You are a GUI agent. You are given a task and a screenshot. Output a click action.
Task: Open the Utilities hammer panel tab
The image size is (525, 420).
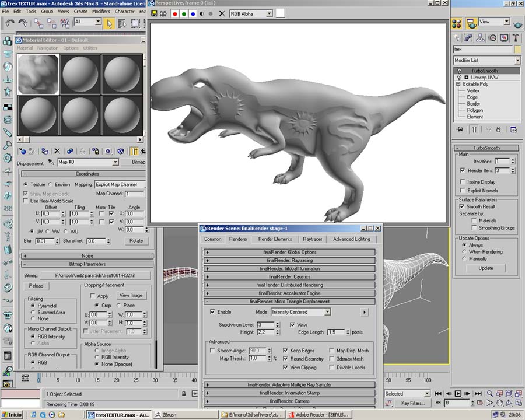pyautogui.click(x=516, y=38)
